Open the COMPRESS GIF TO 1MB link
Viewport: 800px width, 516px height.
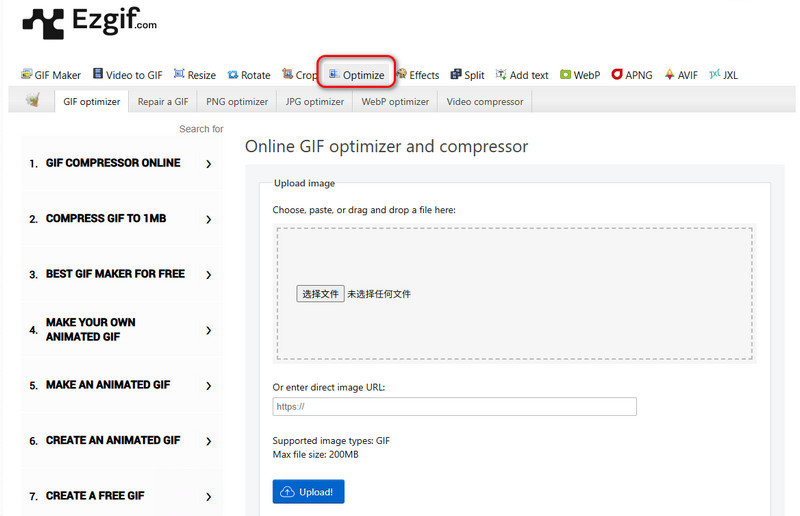[x=106, y=218]
